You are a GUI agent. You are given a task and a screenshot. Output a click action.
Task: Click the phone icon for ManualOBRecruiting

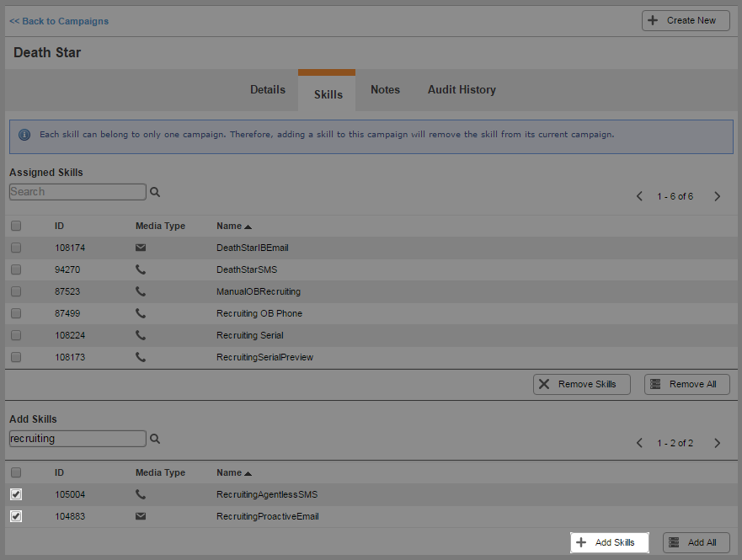click(x=141, y=291)
